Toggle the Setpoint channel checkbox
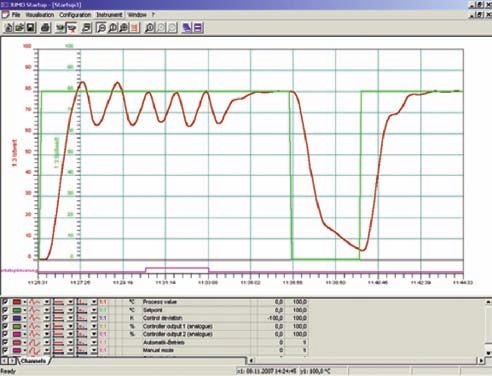 tap(5, 310)
